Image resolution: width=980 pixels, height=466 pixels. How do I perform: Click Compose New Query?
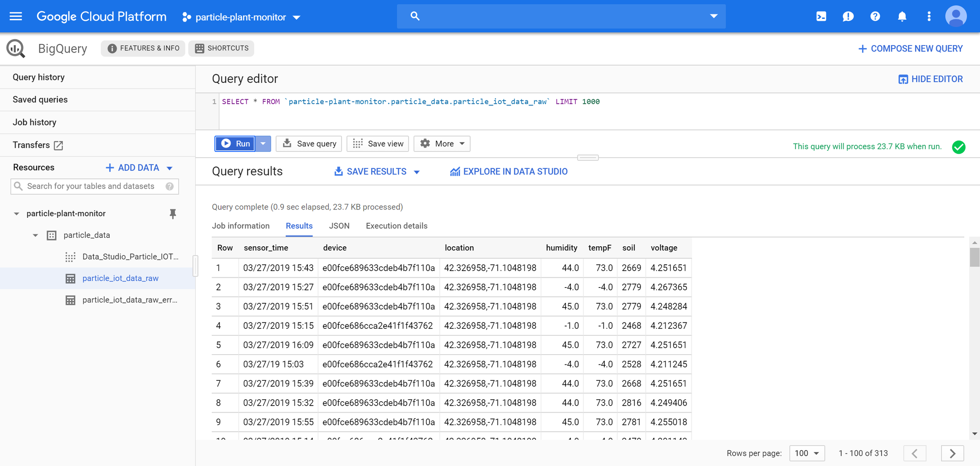(910, 49)
